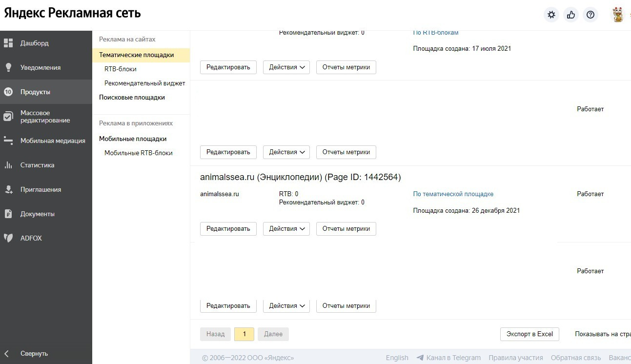Click the Назад pagination button
Image resolution: width=631 pixels, height=364 pixels.
215,334
